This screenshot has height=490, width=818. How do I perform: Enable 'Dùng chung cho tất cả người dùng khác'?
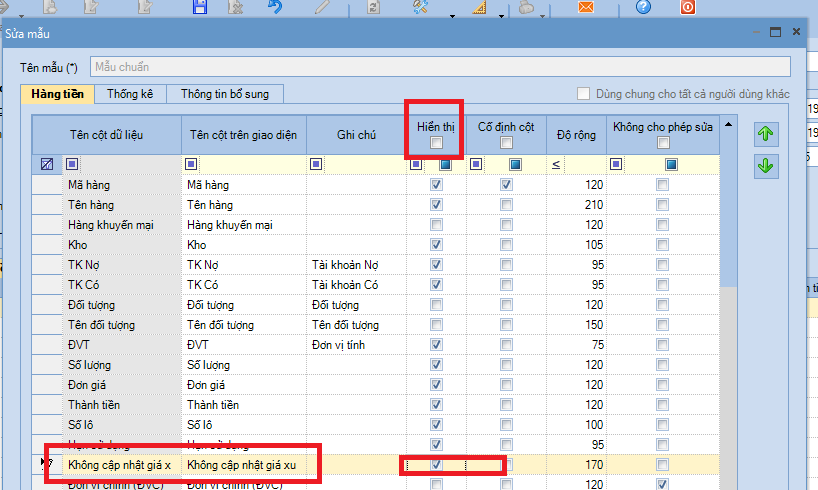[x=583, y=94]
